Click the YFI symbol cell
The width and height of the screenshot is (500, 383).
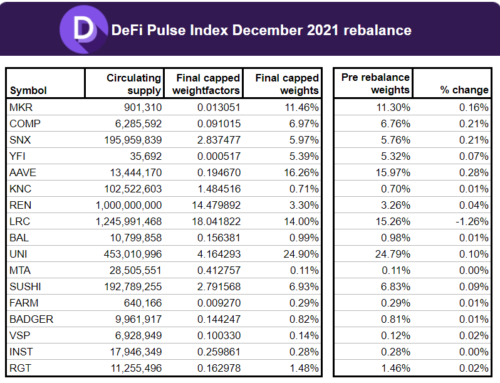pos(17,156)
